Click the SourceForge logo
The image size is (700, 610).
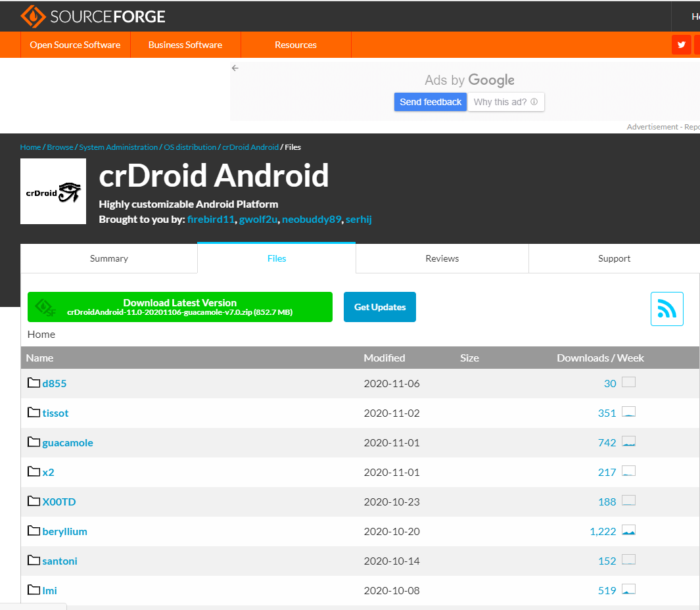tap(93, 16)
